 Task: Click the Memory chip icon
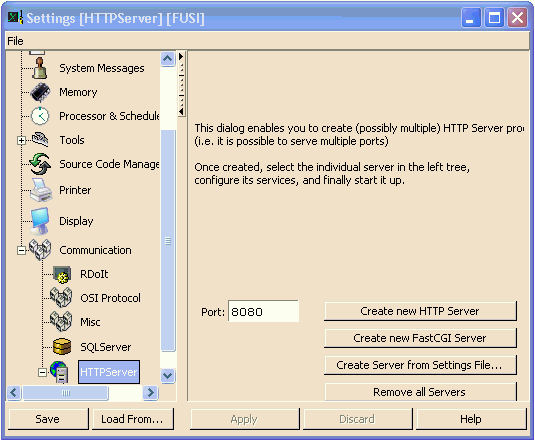coord(40,92)
